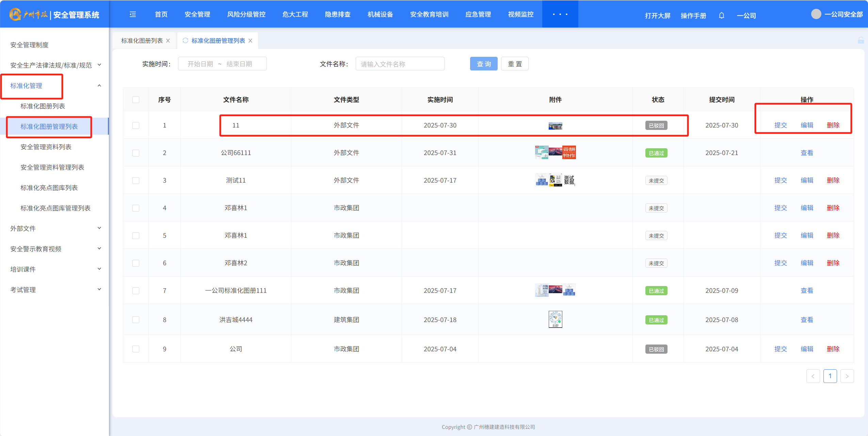Viewport: 868px width, 436px height.
Task: Open the 隐患排查 top menu
Action: (337, 14)
